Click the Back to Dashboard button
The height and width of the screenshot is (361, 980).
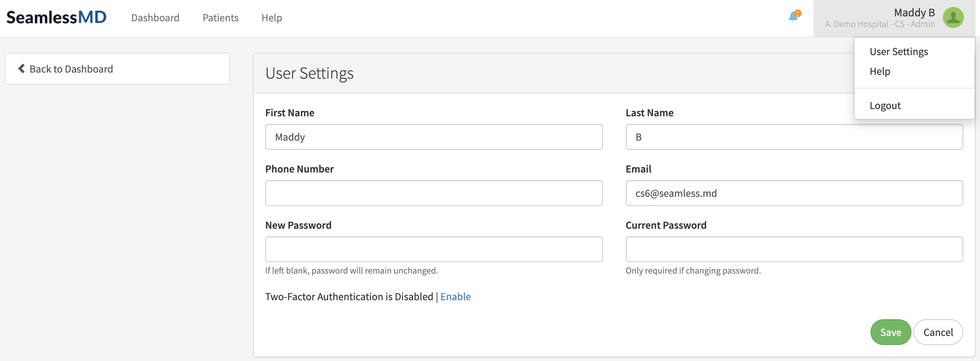pos(117,69)
